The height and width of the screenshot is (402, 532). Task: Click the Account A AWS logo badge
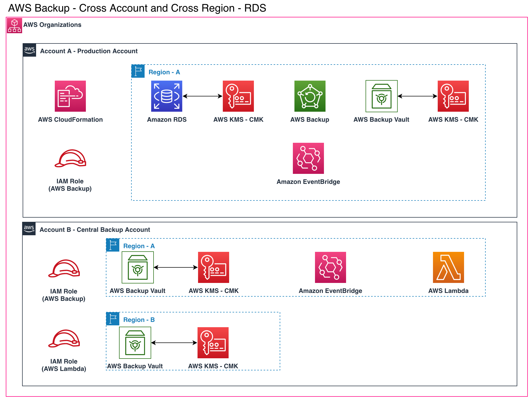tap(29, 50)
